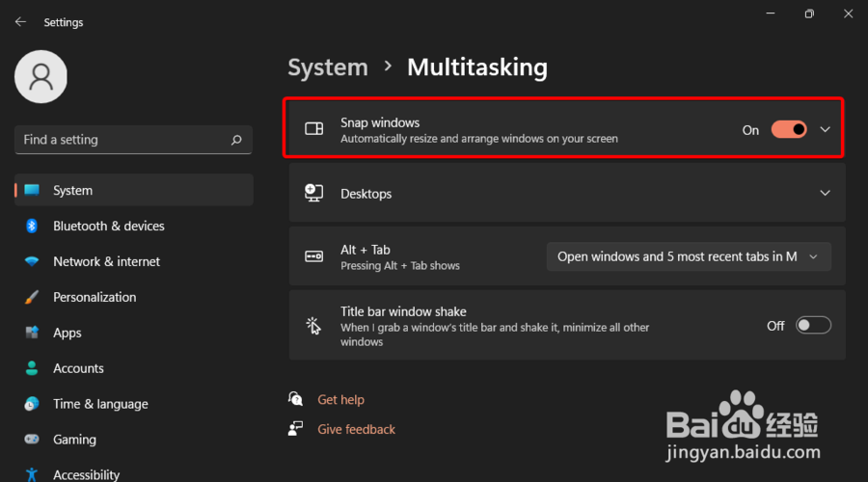Click the back arrow in Settings
The image size is (868, 482).
(x=20, y=21)
